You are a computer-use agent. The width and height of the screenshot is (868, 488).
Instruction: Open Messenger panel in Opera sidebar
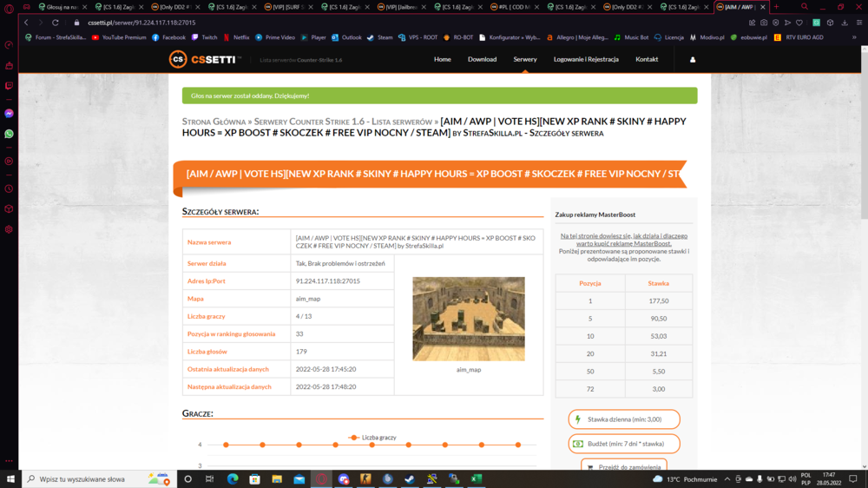[x=9, y=114]
